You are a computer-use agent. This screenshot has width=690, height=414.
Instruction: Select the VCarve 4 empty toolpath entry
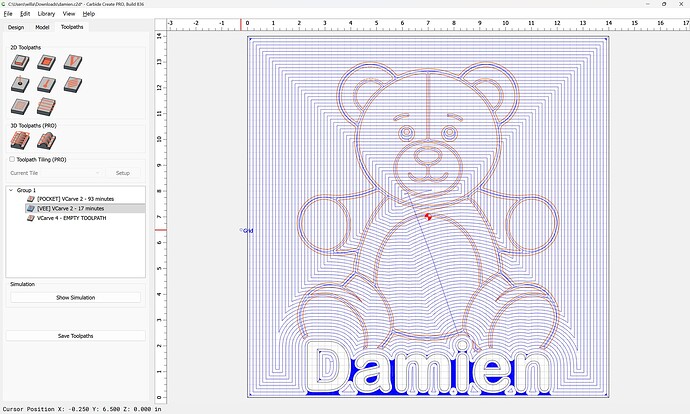[73, 217]
